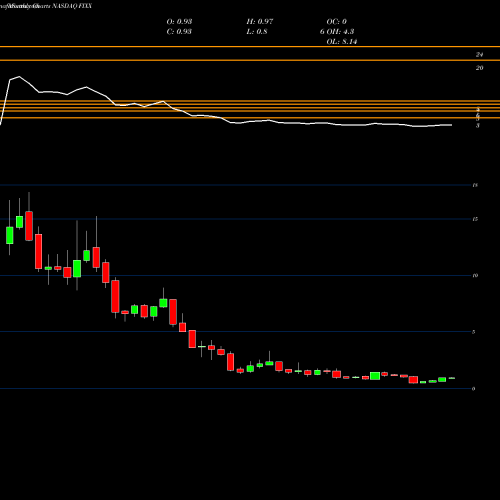Click the low value 'L: 0.8'
This screenshot has width=500, height=500.
pyautogui.click(x=257, y=31)
